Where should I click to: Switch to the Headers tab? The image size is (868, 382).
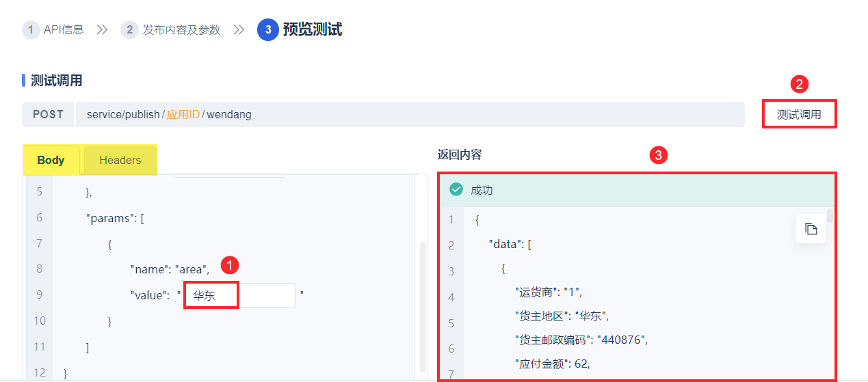(120, 160)
